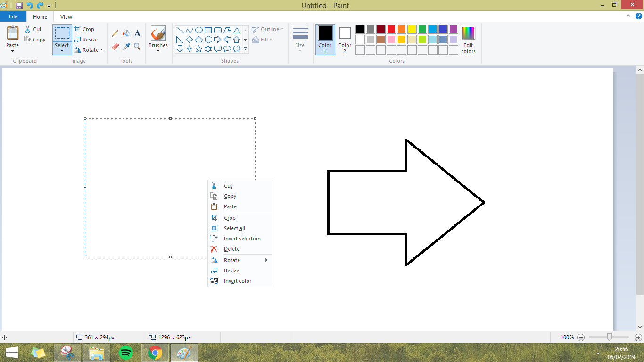This screenshot has width=644, height=362.
Task: Choose the Fill with color bucket tool
Action: point(126,33)
